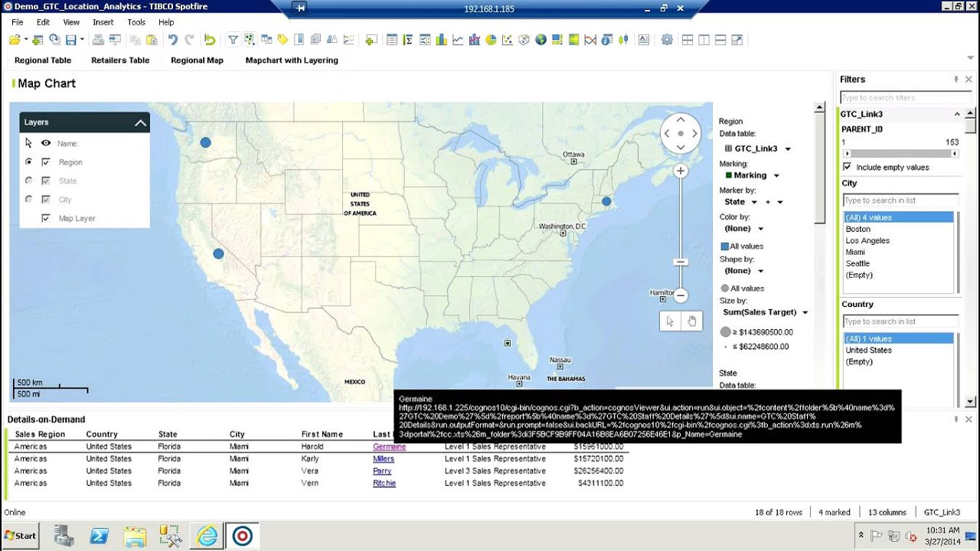Insert a Line Chart from toolbar
Viewport: 980px width, 551px height.
(458, 40)
